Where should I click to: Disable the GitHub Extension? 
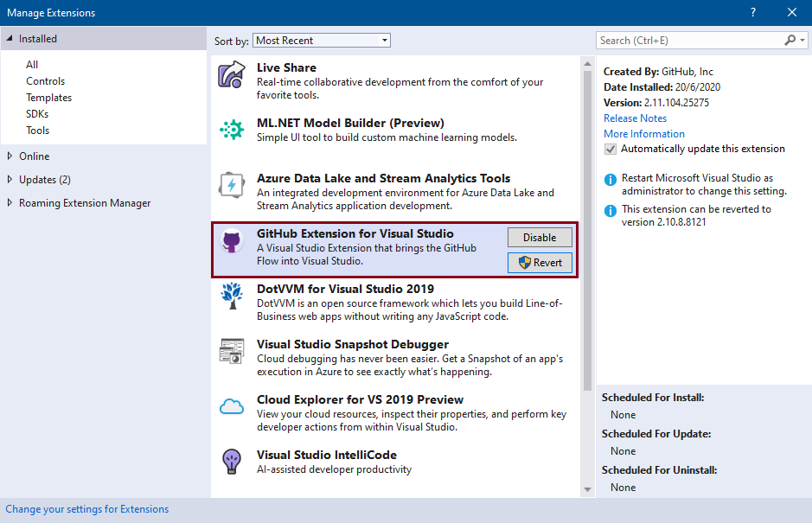[x=540, y=237]
